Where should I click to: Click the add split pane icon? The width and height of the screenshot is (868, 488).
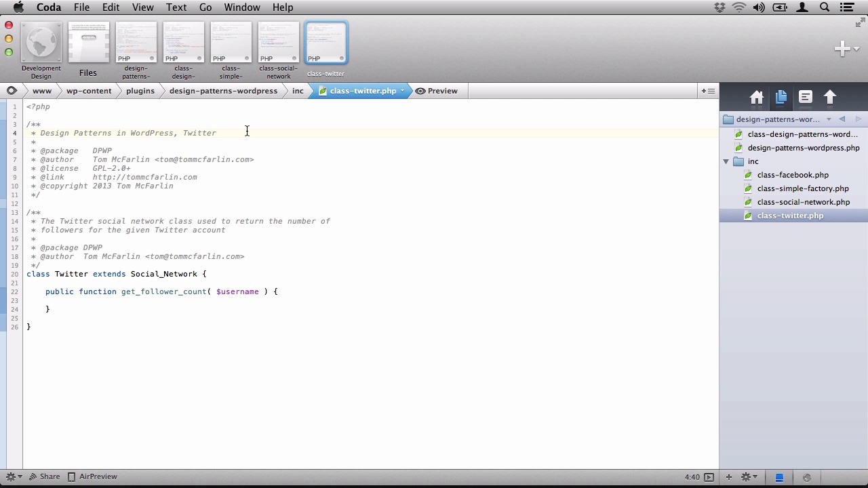click(707, 91)
